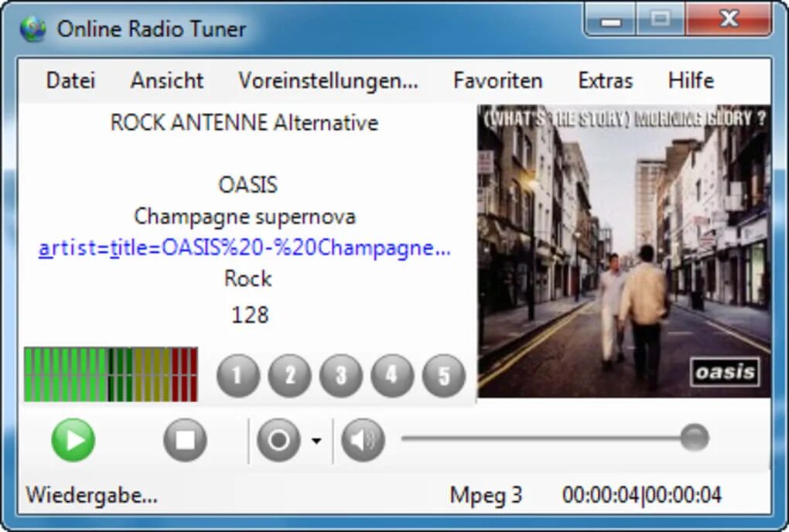This screenshot has height=532, width=789.
Task: Click the bitrate value 128
Action: [250, 315]
